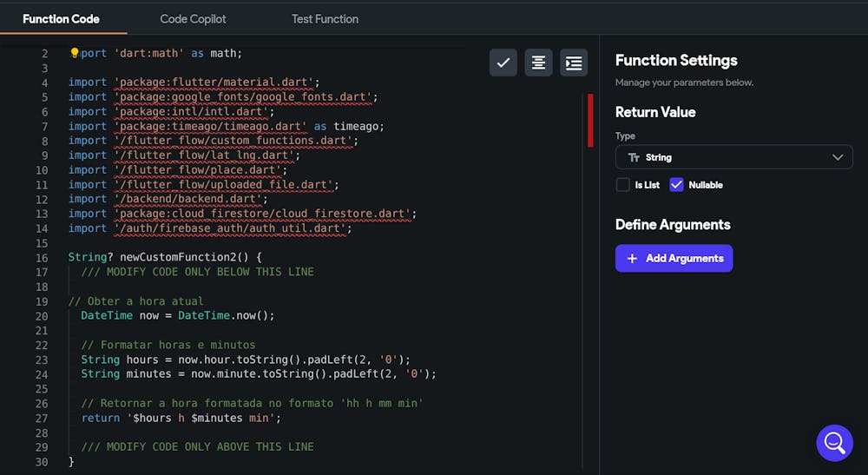Click the String hours assignment line
This screenshot has width=868, height=475.
(245, 359)
